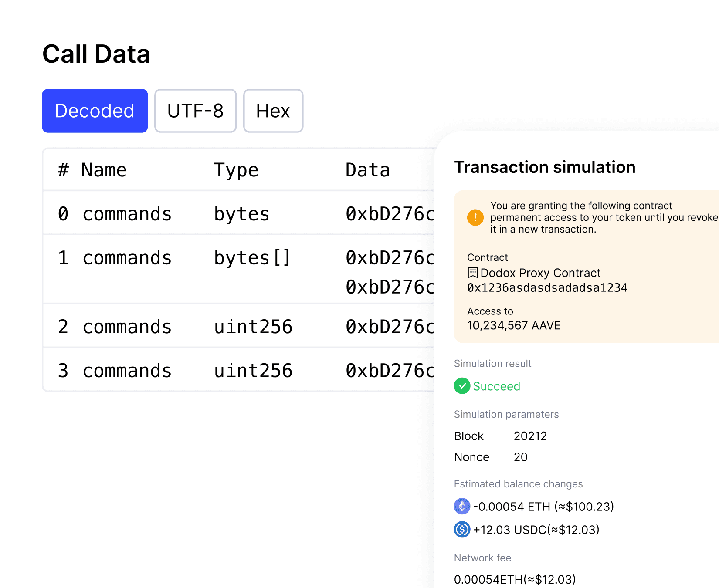
Task: Click the bytes[] type cell
Action: [x=252, y=258]
